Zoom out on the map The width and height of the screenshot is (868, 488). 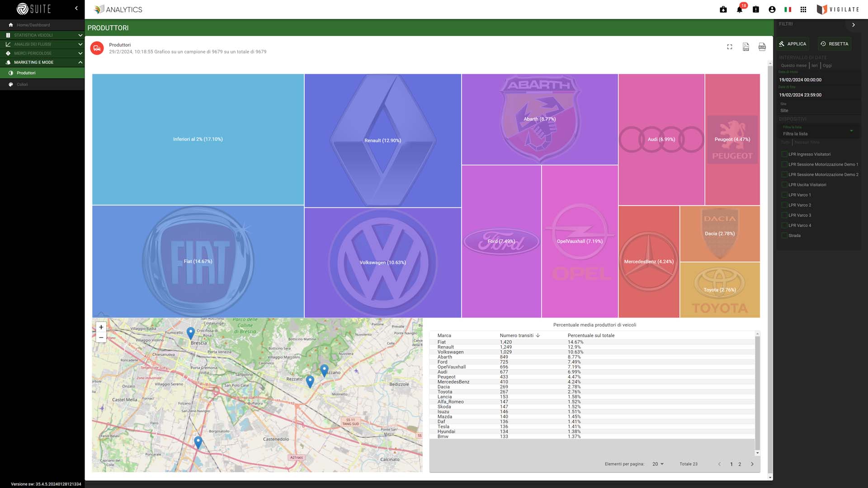(101, 338)
